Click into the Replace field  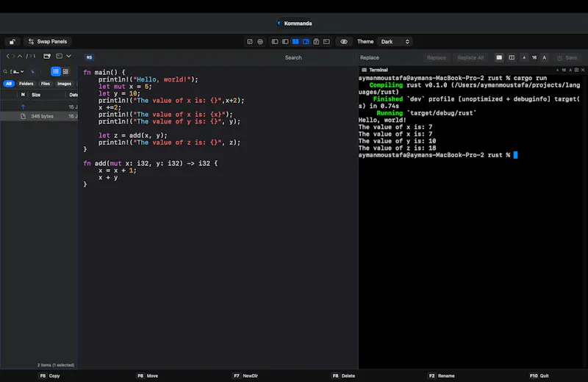coord(388,58)
